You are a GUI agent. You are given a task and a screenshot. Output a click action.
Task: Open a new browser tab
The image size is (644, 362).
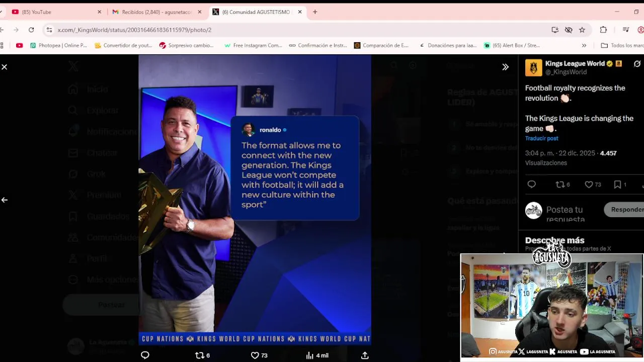[x=315, y=12]
